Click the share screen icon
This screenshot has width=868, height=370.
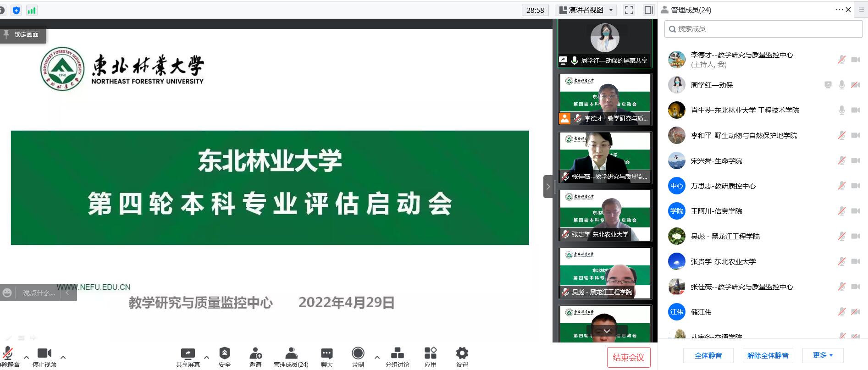coord(188,353)
